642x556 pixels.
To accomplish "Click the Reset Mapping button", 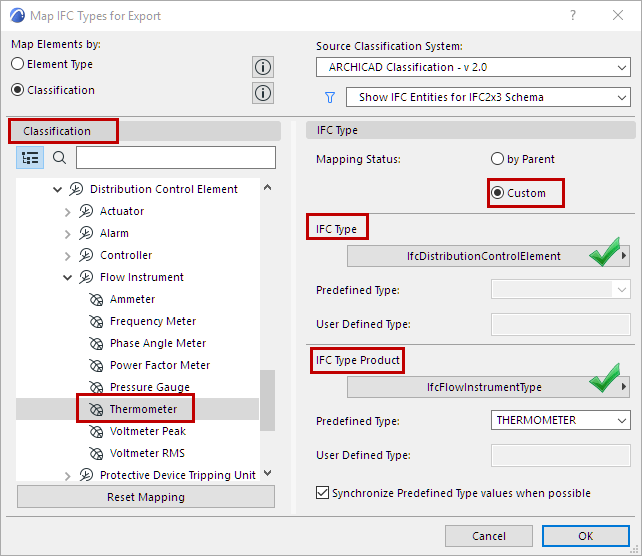I will tap(145, 497).
